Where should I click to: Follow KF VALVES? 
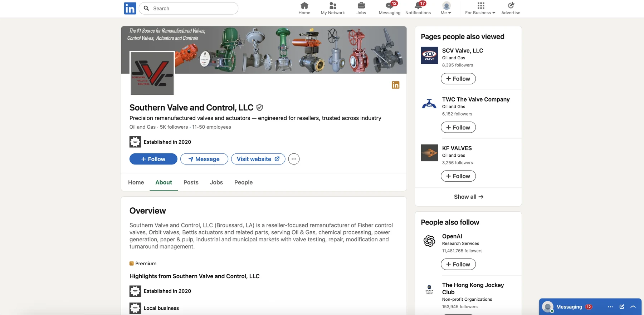458,176
